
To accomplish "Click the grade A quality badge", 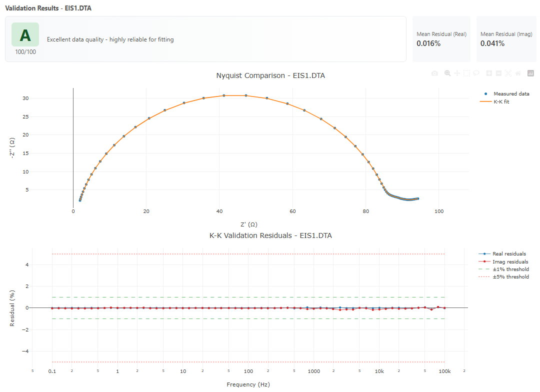I will point(25,34).
